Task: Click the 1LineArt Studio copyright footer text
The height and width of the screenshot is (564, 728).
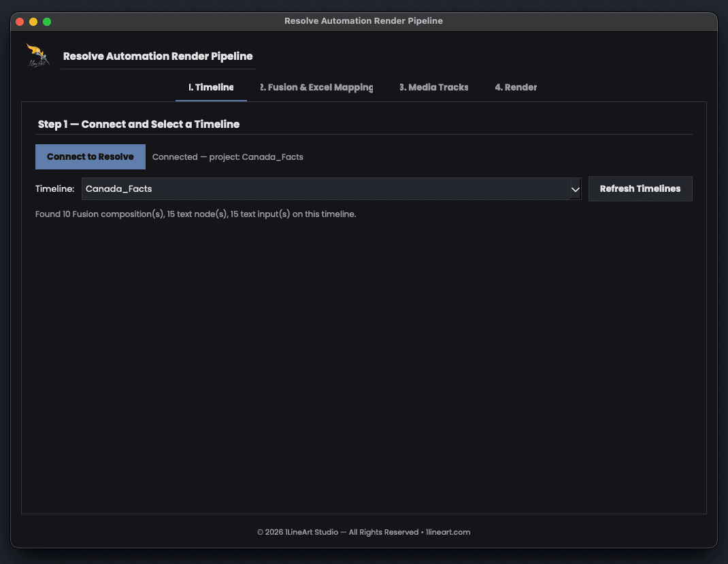Action: pos(363,532)
